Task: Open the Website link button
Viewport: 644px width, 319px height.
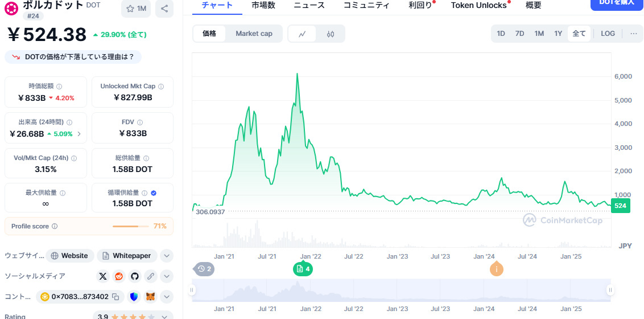Action: point(70,256)
